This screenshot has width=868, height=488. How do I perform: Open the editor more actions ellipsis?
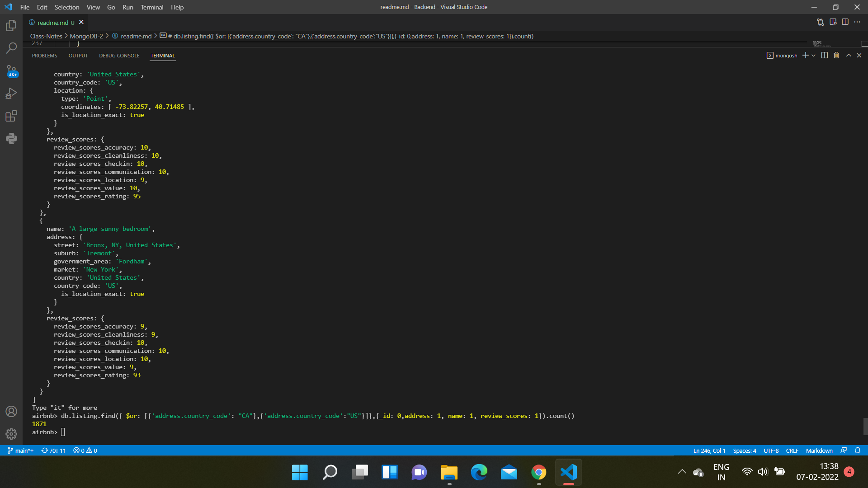[858, 22]
